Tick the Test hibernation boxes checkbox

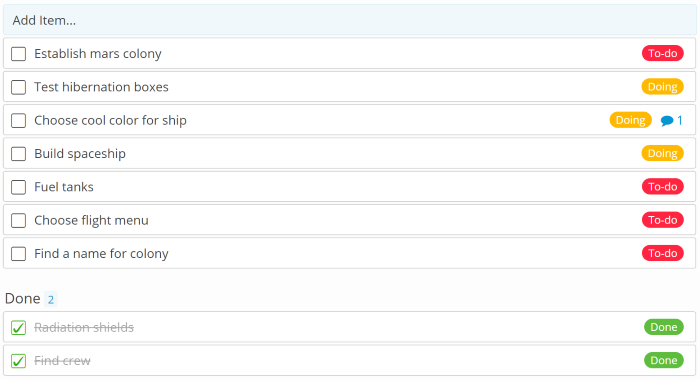[18, 87]
